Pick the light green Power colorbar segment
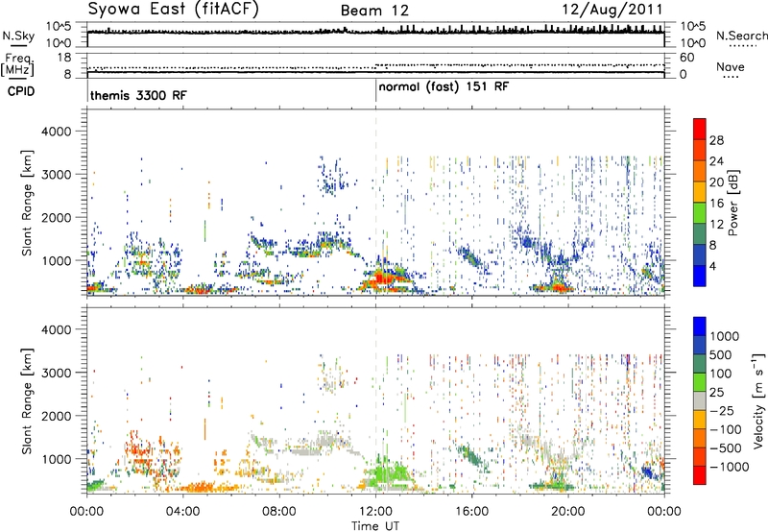 700,212
